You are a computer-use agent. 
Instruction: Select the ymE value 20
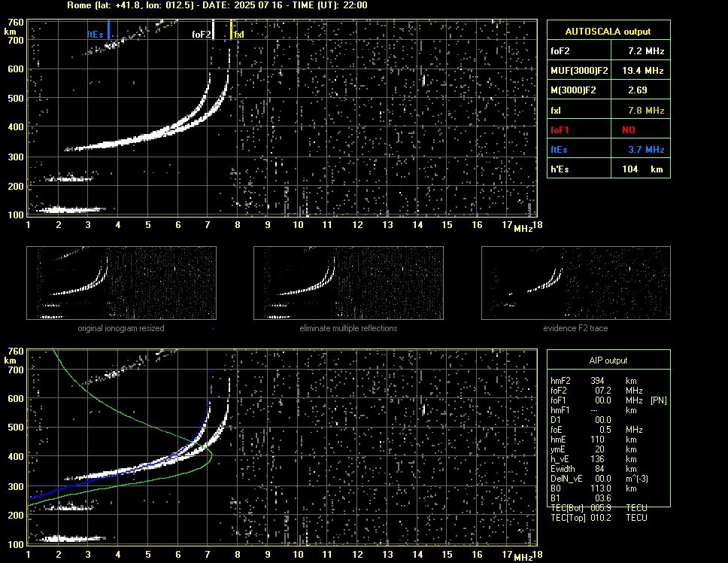[600, 449]
